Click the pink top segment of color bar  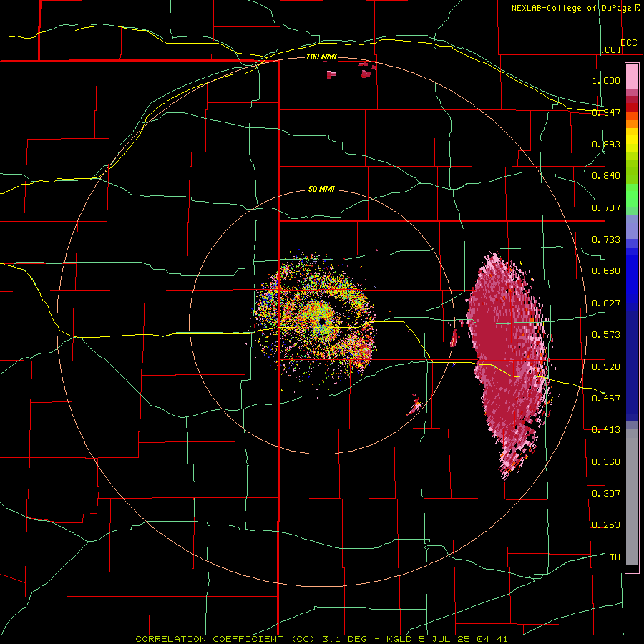[632, 76]
